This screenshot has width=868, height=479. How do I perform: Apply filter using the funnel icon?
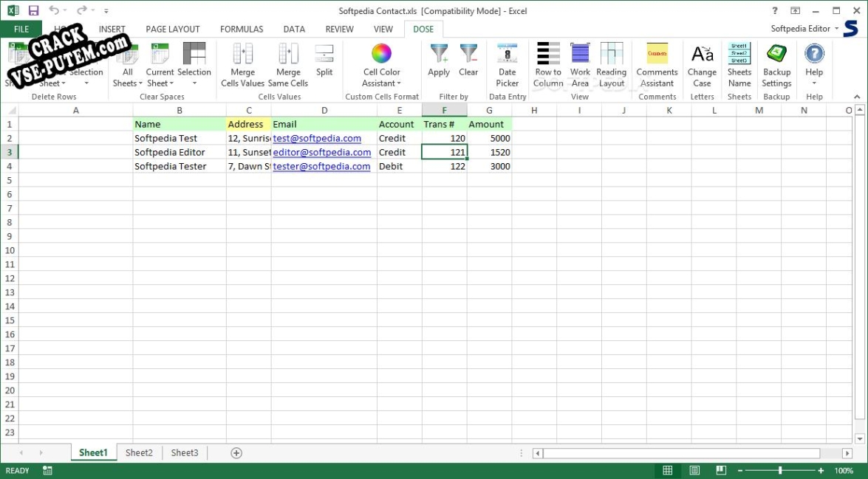pyautogui.click(x=439, y=55)
